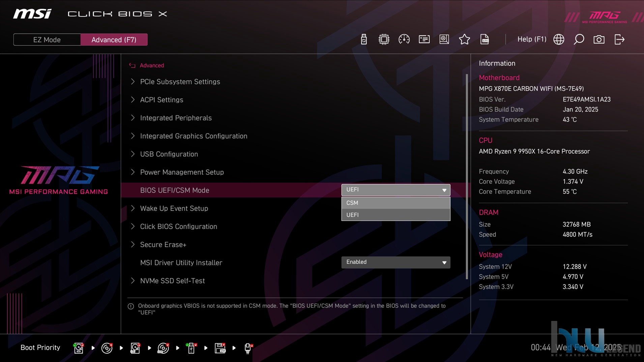Switch to Advanced (F7) mode
This screenshot has height=362, width=644.
click(114, 40)
